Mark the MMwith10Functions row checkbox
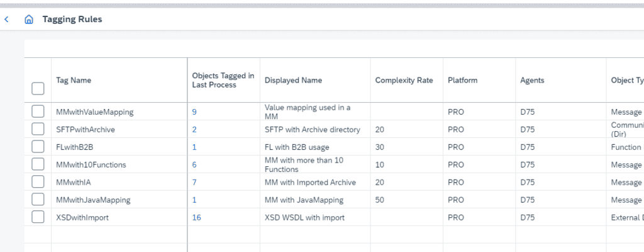 click(38, 164)
